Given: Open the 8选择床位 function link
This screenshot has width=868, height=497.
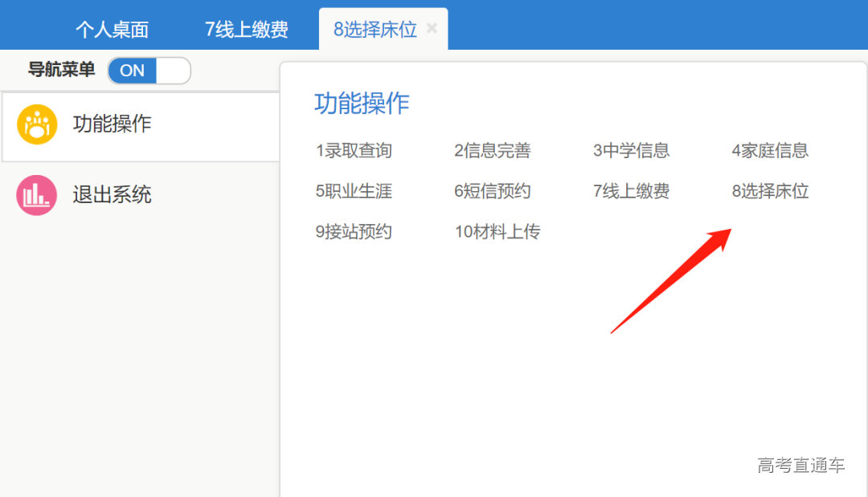Looking at the screenshot, I should [769, 191].
